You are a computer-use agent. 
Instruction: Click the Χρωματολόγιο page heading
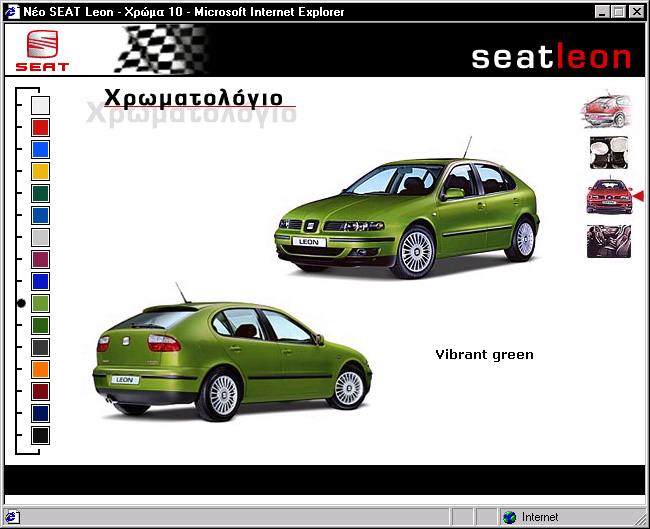tap(193, 99)
